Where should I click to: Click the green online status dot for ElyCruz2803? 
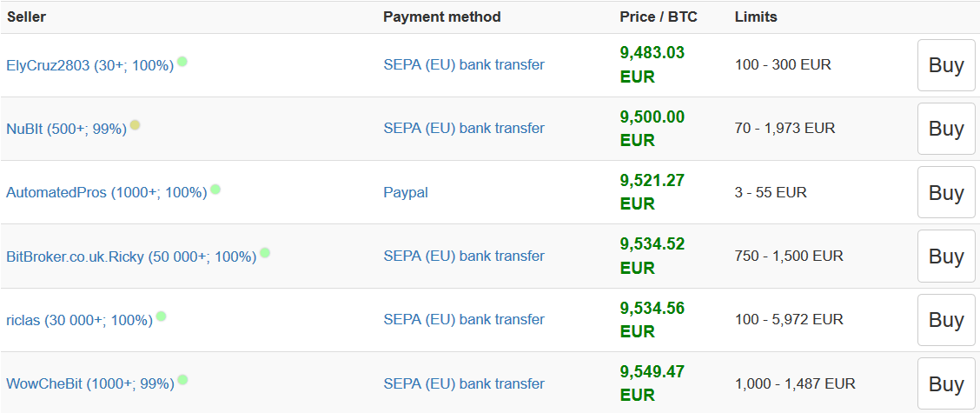(182, 62)
